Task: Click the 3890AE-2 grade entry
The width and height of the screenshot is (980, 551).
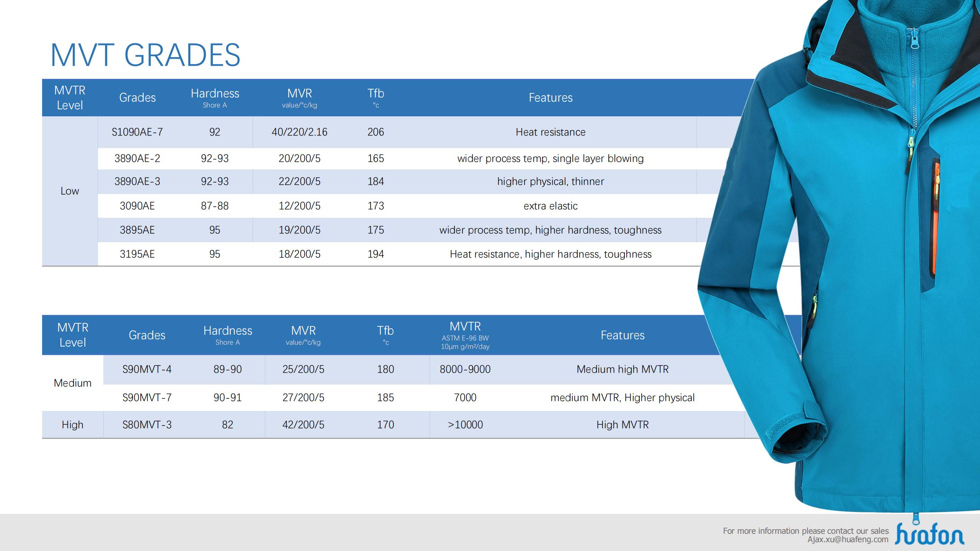Action: pyautogui.click(x=137, y=158)
